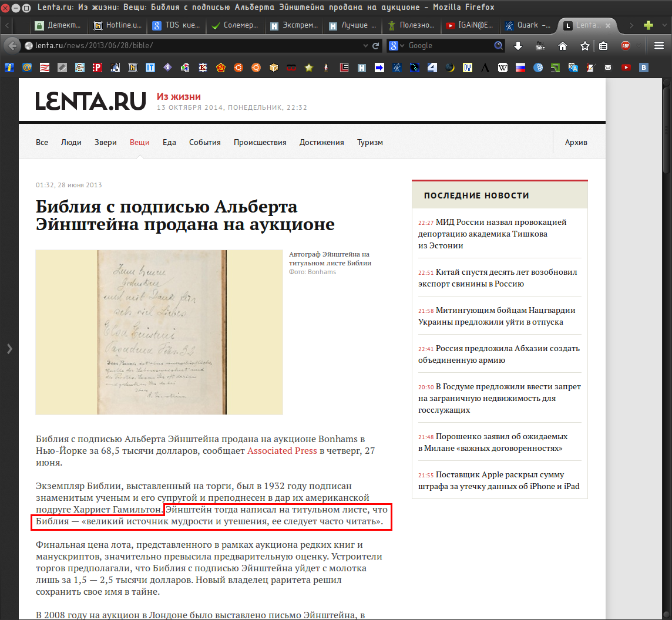This screenshot has width=672, height=620.
Task: Expand the Adblock Plus dropdown arrow
Action: [637, 46]
